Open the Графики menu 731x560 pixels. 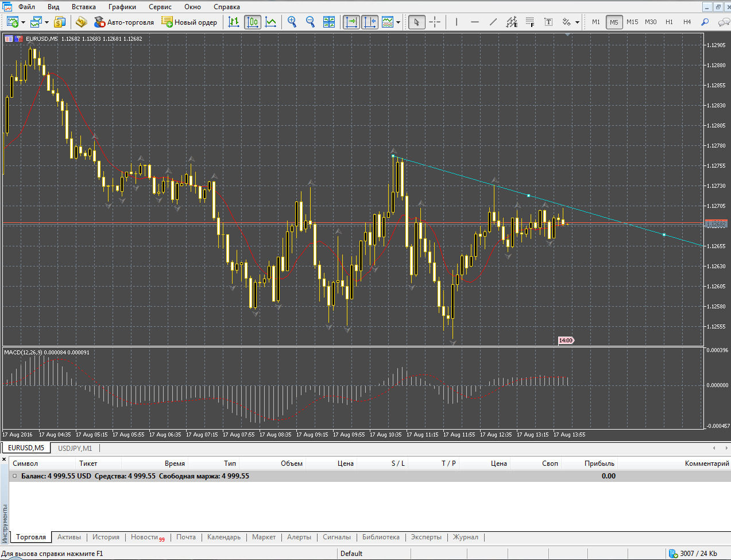coord(122,7)
